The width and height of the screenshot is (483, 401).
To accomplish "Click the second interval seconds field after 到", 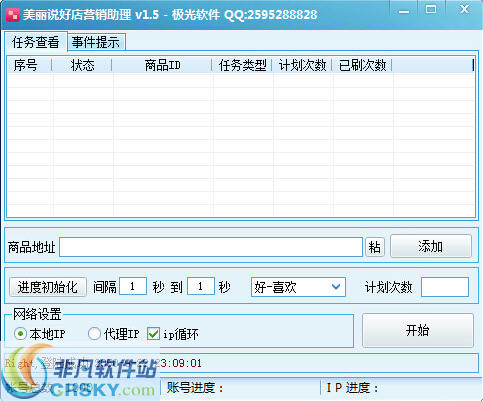I will pos(201,286).
